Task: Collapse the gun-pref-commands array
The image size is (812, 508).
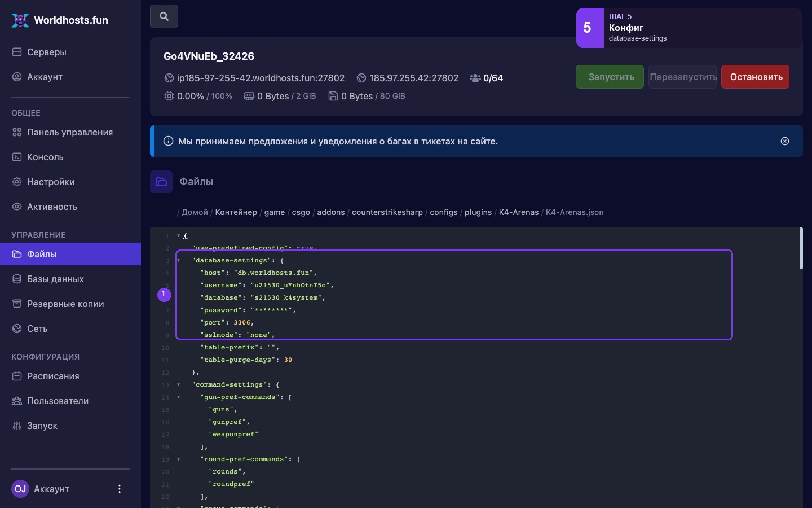Action: 179,397
